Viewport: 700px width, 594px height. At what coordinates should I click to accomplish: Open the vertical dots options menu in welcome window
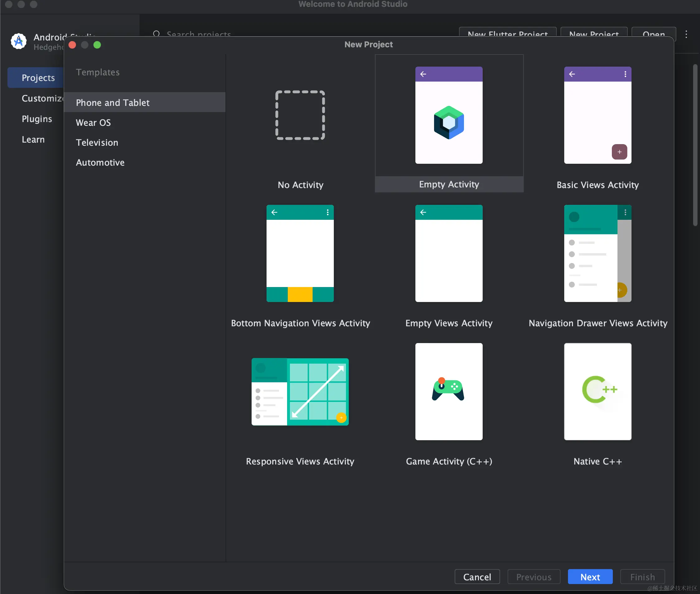coord(686,34)
